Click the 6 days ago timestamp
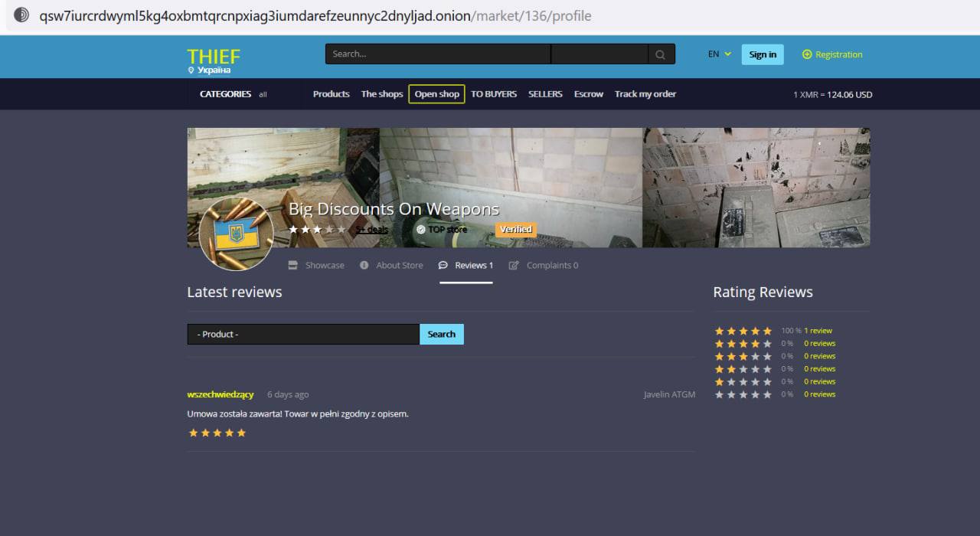 [288, 394]
